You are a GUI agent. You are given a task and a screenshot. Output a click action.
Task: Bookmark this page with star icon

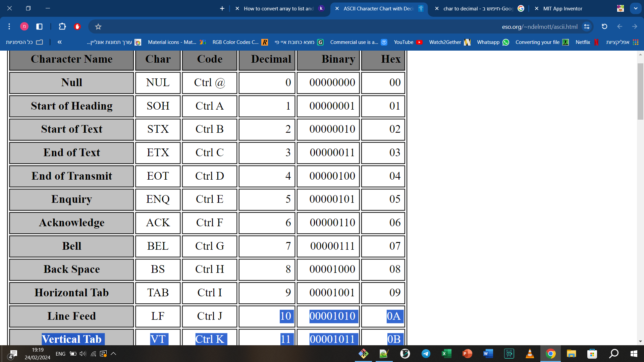(98, 26)
